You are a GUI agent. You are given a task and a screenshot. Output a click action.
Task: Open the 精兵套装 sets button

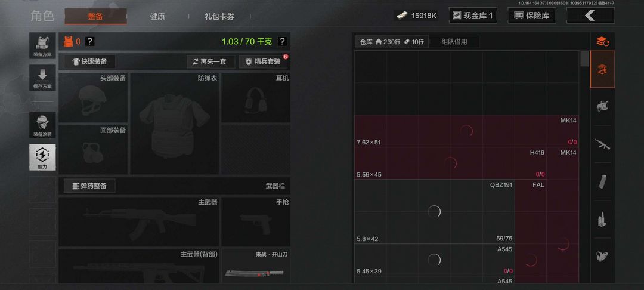coord(263,61)
